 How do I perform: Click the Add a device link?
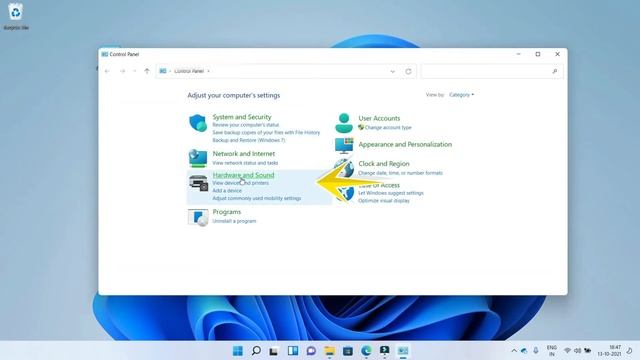[x=227, y=191]
